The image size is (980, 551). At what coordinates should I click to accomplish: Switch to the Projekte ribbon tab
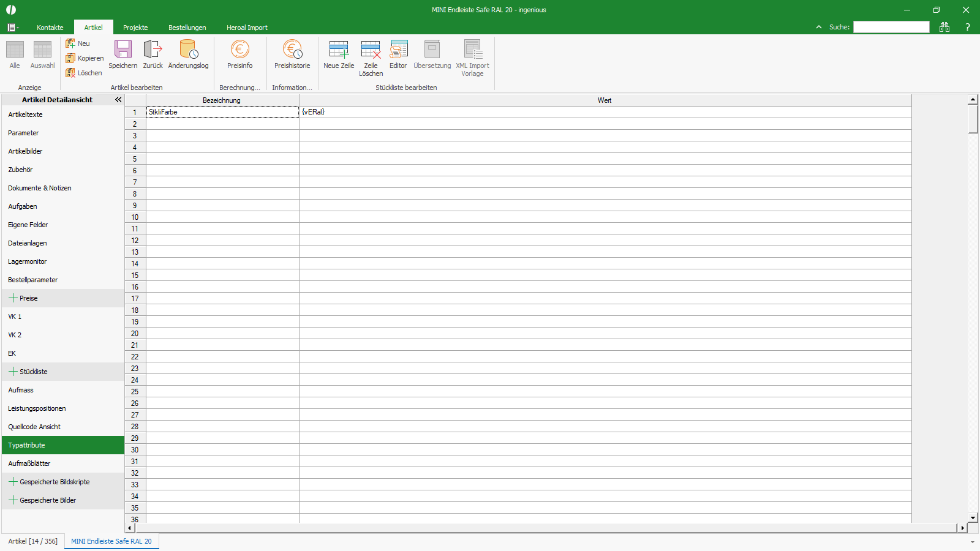click(x=135, y=28)
